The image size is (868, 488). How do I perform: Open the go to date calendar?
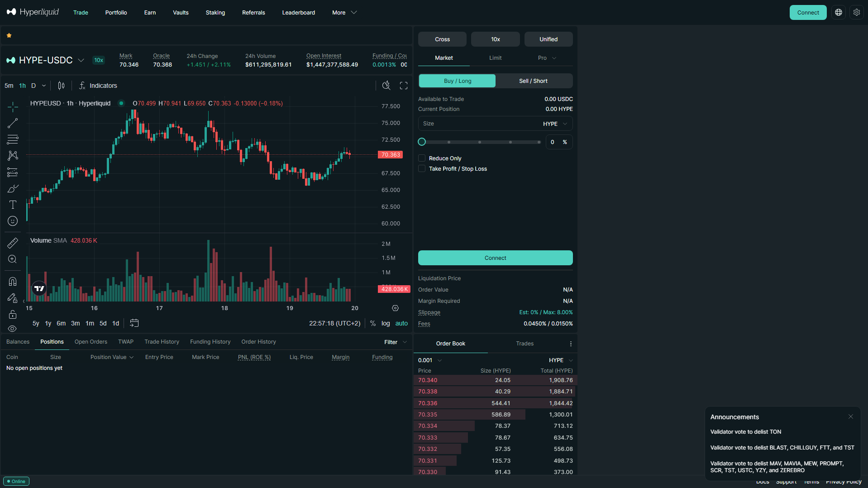pyautogui.click(x=134, y=323)
